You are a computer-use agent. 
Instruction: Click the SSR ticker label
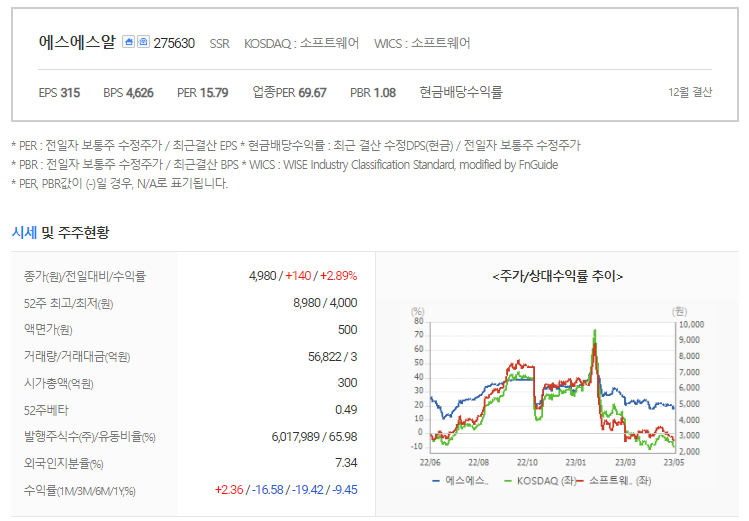point(220,44)
